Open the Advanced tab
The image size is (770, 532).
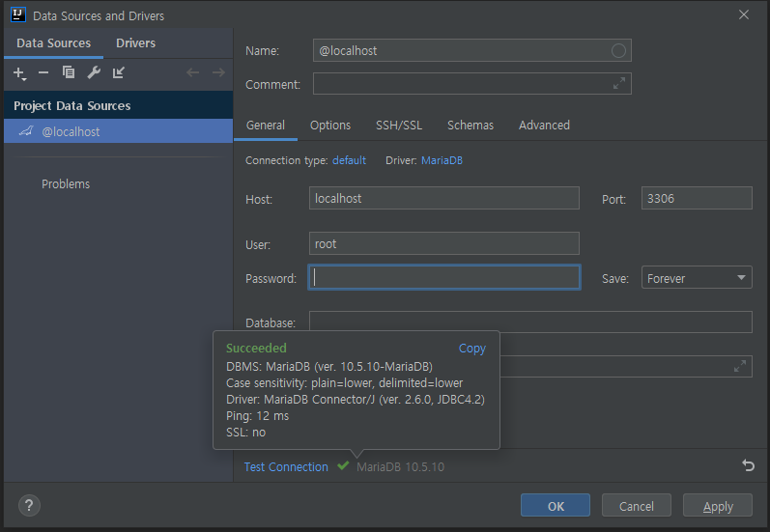544,126
